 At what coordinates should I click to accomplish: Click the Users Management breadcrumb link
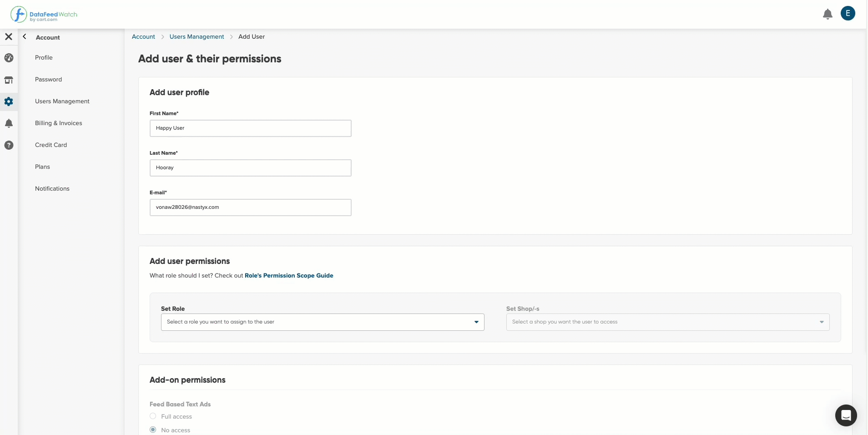click(x=197, y=36)
